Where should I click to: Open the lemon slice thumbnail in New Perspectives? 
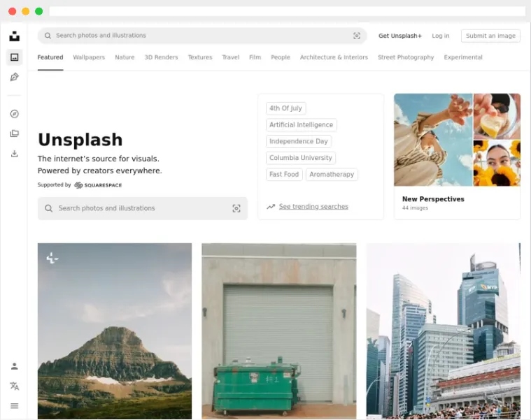point(497,116)
